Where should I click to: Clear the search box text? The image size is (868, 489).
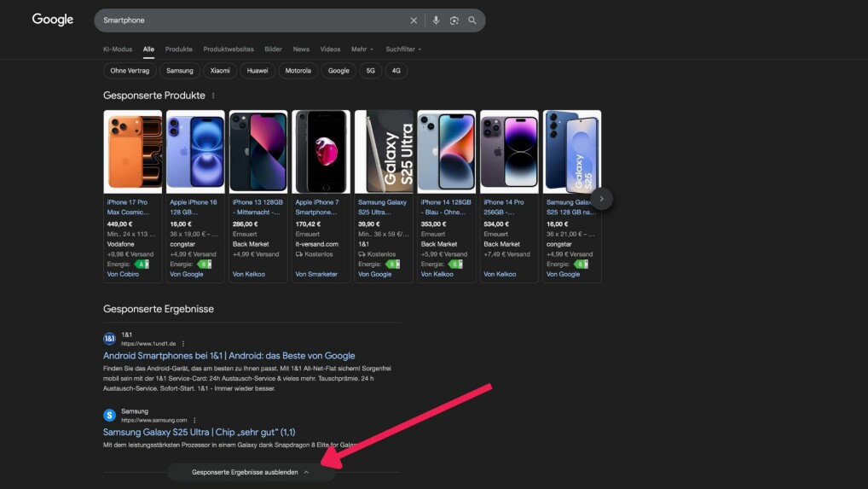pos(414,20)
